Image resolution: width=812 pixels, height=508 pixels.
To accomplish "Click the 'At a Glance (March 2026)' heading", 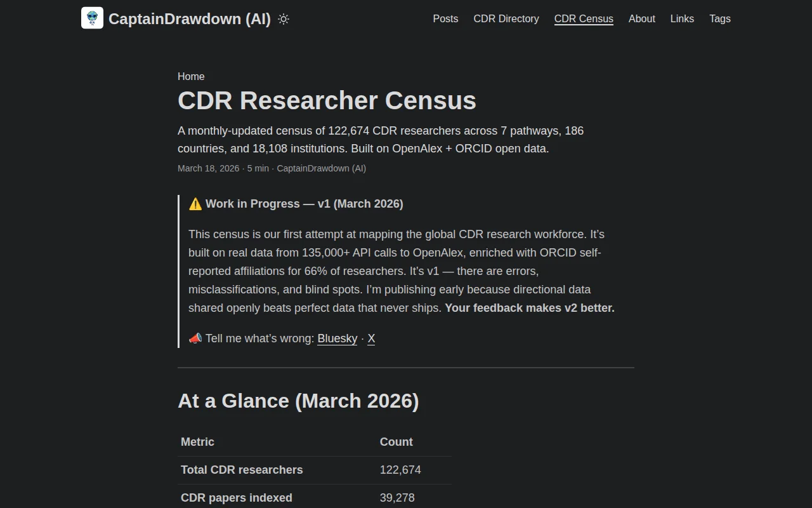I will 298,401.
